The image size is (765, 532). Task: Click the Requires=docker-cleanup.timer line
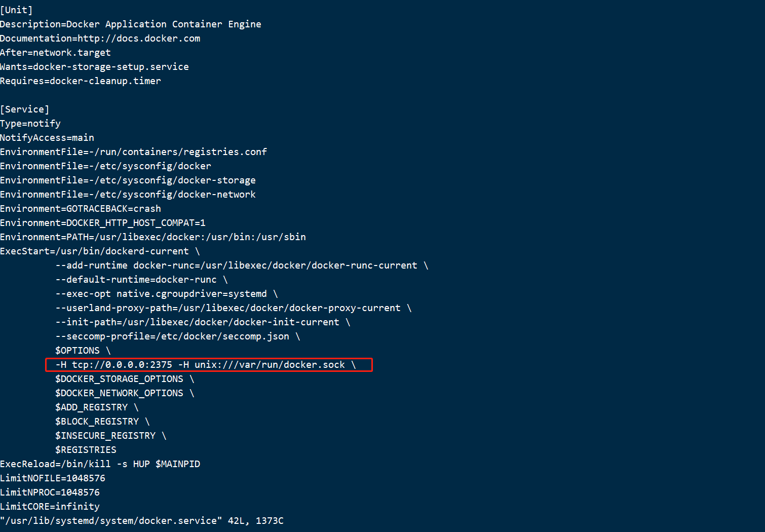click(81, 81)
